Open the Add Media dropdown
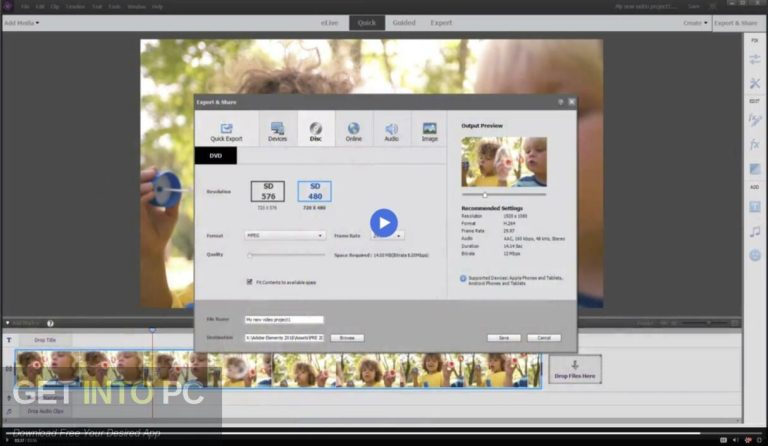The image size is (768, 446). (x=22, y=23)
